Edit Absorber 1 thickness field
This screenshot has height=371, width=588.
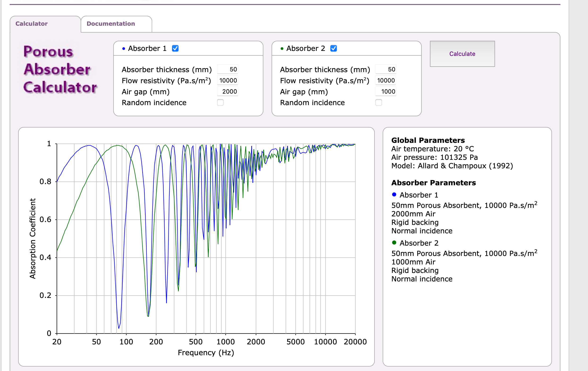pyautogui.click(x=227, y=69)
